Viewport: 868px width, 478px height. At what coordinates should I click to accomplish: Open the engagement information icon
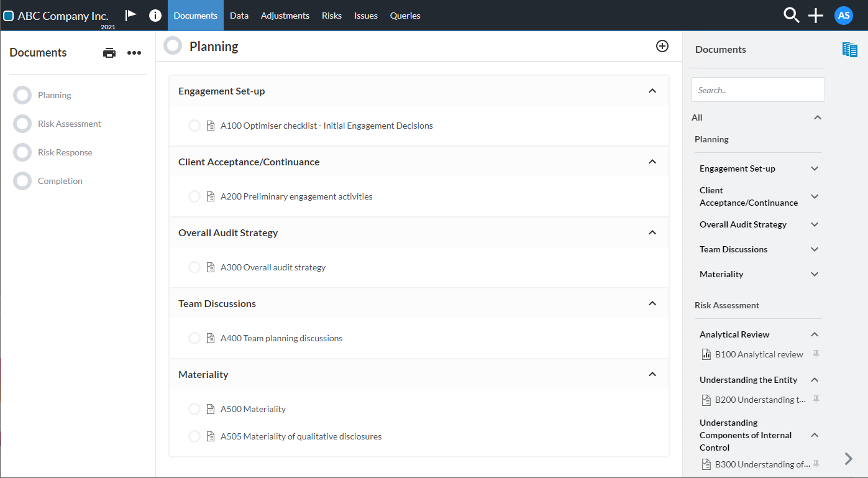[x=155, y=16]
